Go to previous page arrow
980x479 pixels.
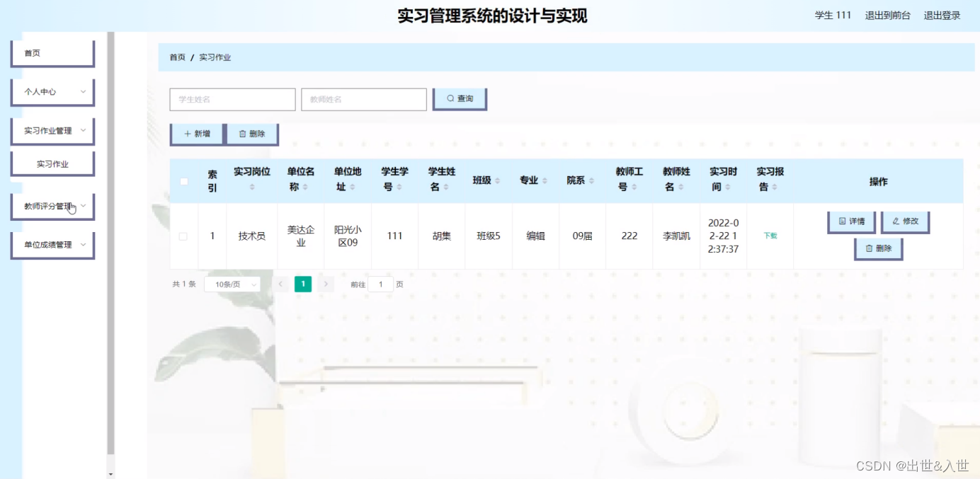coord(280,284)
